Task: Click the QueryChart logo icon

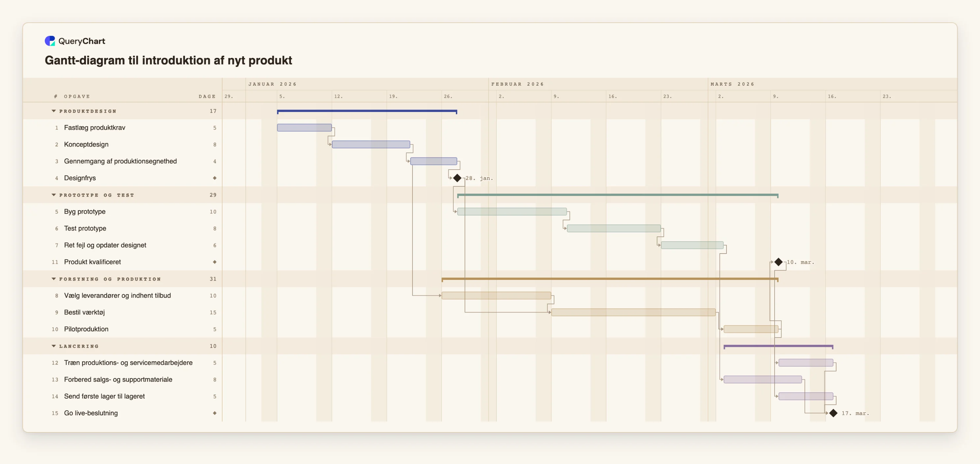Action: pos(50,41)
